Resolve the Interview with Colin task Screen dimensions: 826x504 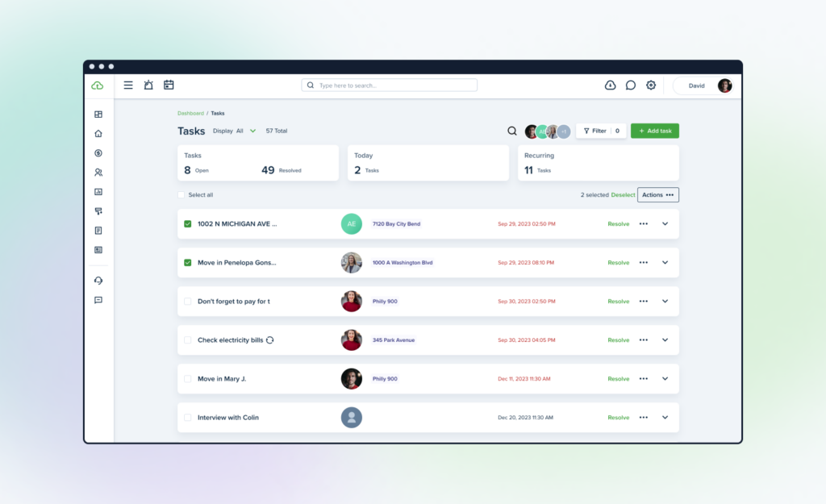pos(619,417)
